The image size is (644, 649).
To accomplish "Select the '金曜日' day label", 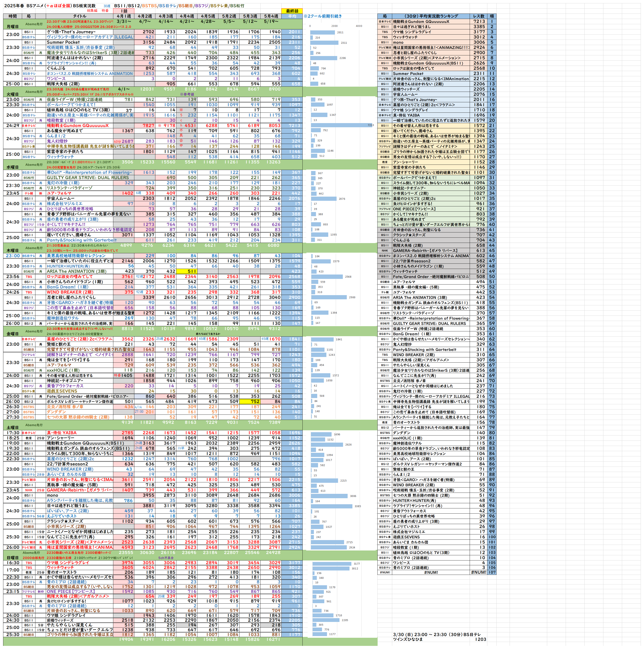I will pyautogui.click(x=13, y=334).
